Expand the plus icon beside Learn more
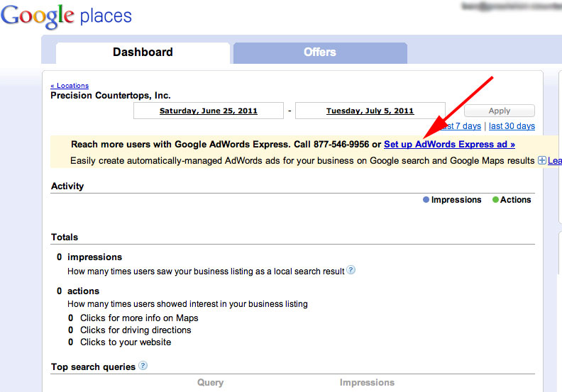Viewport: 562px width, 392px height. tap(542, 160)
